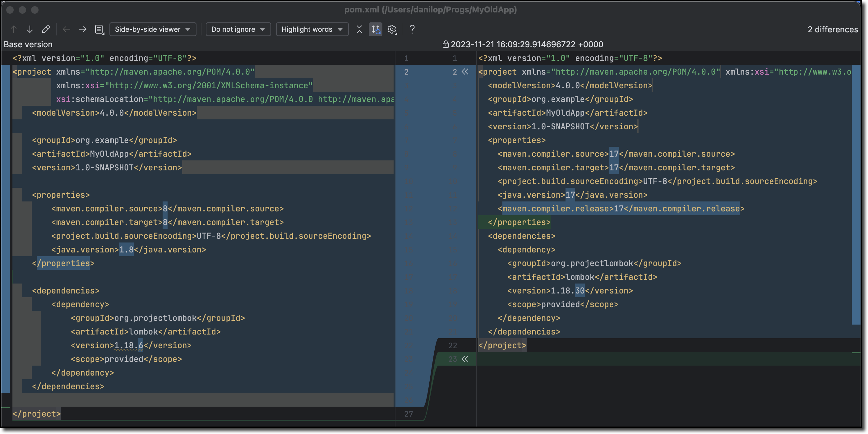Apply the change chevron on line 2

tap(465, 72)
